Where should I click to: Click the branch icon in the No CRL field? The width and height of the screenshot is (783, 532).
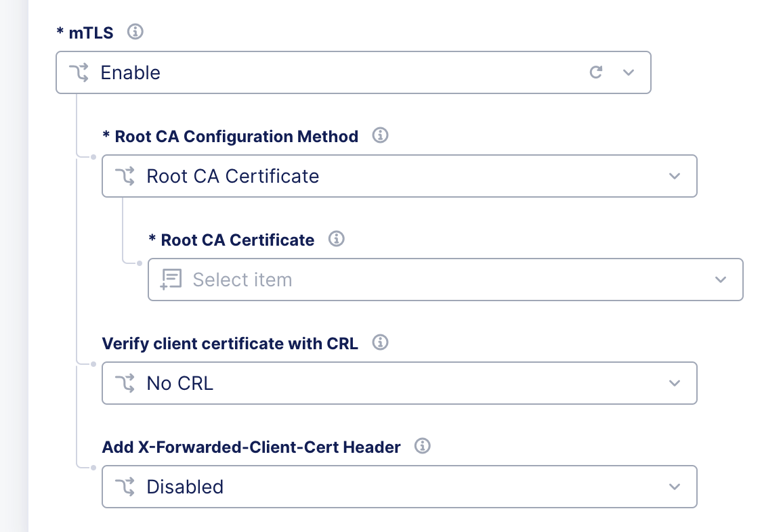125,383
